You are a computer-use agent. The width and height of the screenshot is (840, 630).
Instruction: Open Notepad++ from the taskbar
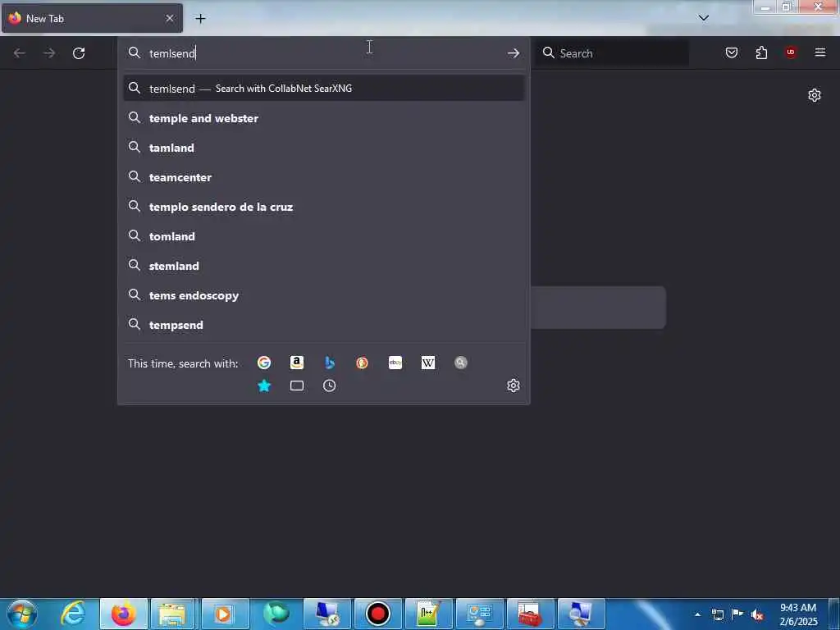428,614
